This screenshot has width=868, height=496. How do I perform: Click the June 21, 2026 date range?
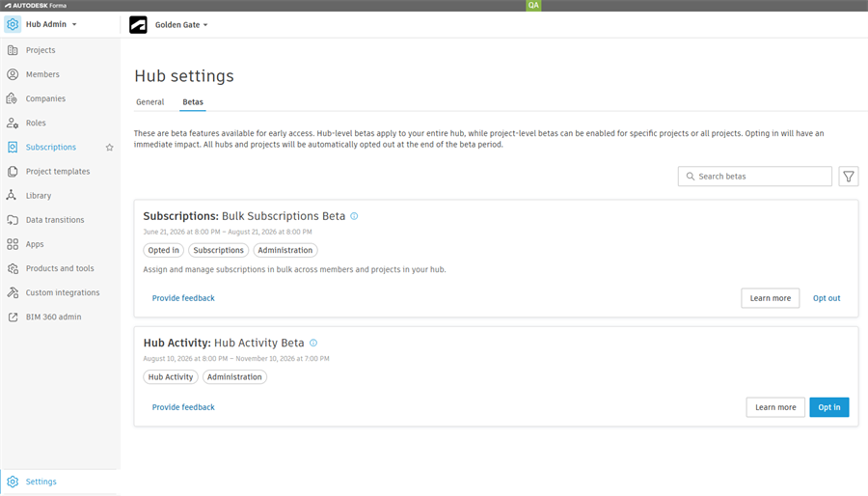pyautogui.click(x=228, y=232)
